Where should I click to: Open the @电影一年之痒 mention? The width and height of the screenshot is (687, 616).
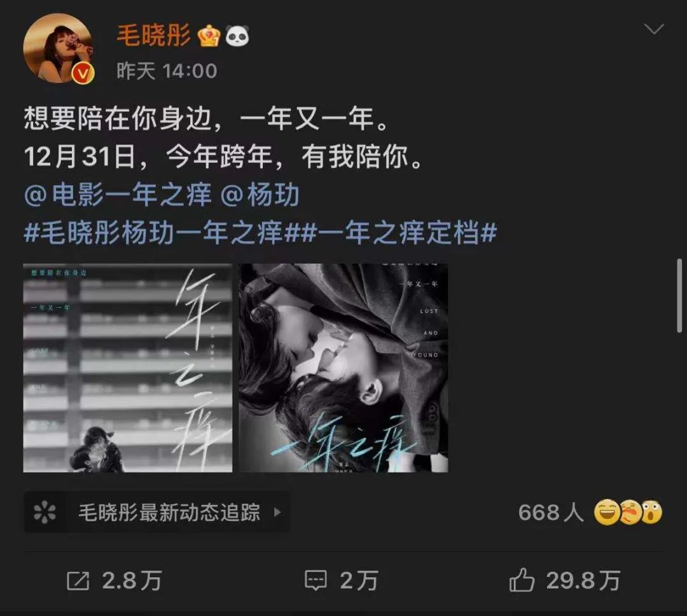(x=118, y=195)
